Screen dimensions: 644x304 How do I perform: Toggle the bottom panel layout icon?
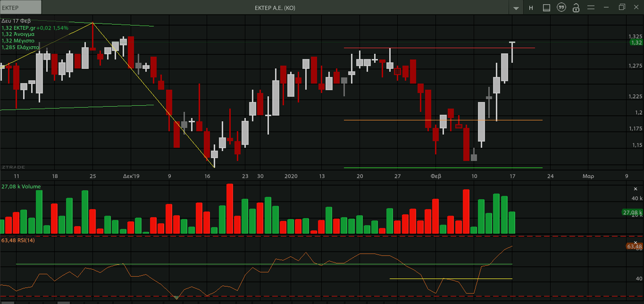coord(546,8)
